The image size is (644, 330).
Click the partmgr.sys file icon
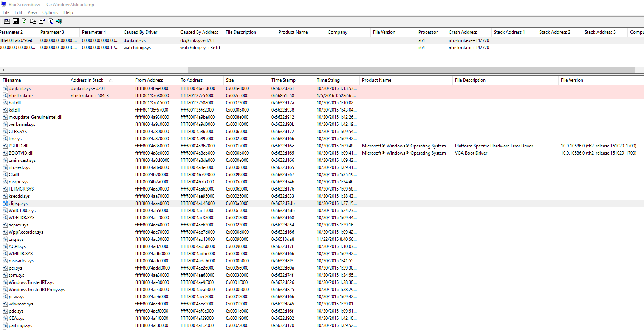(5, 325)
